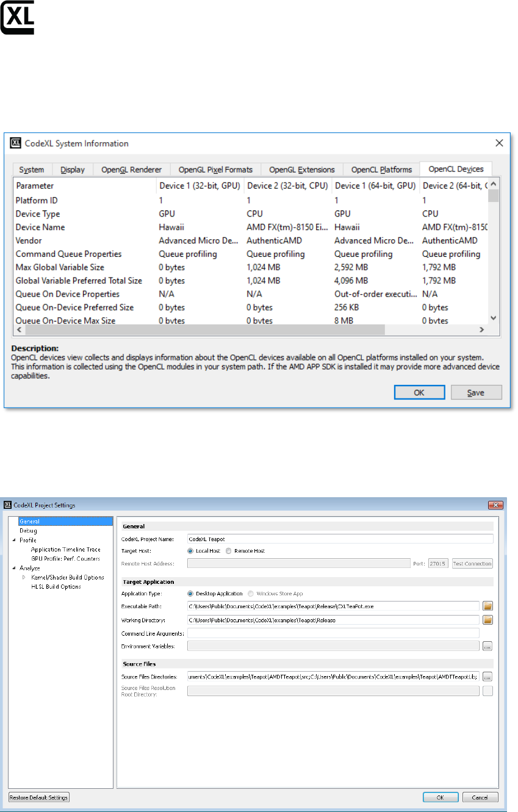Switch to the System tab

[32, 170]
